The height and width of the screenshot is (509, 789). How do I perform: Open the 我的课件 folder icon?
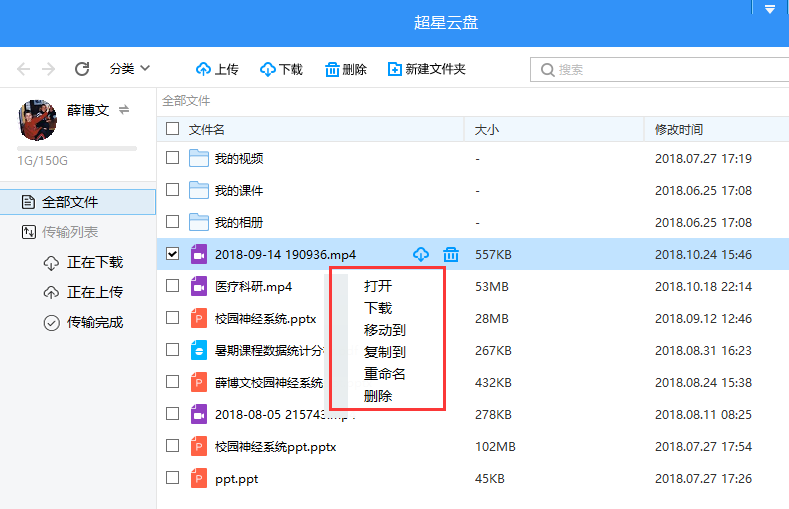click(199, 190)
